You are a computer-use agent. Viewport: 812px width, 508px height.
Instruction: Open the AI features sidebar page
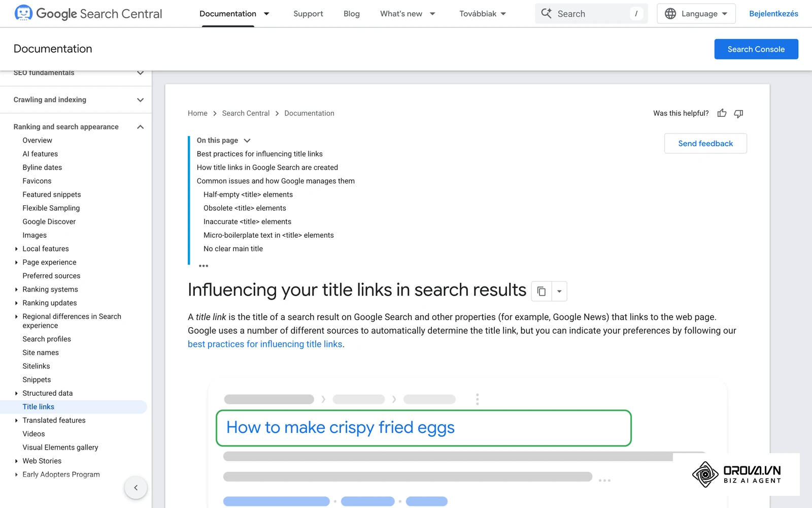[x=40, y=154]
